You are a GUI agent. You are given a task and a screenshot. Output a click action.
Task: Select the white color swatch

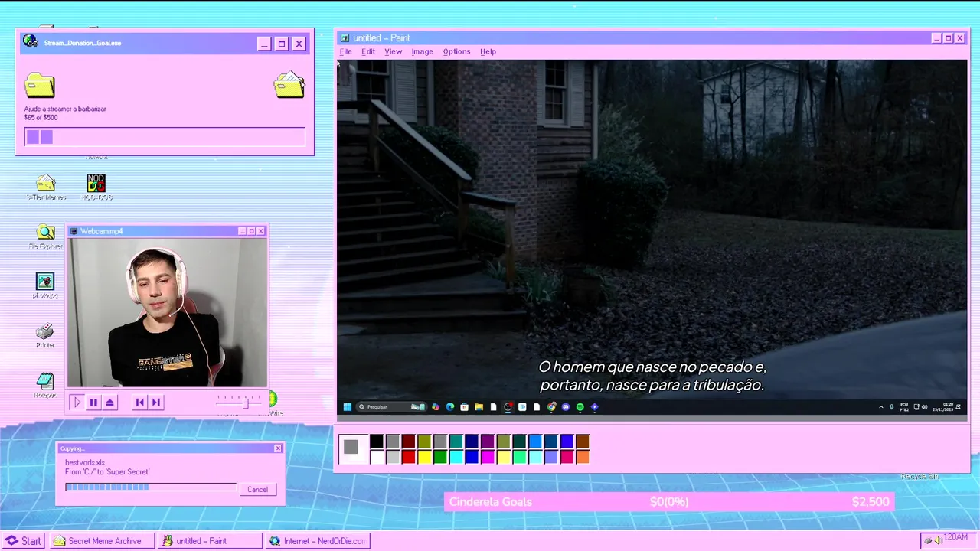tap(377, 457)
